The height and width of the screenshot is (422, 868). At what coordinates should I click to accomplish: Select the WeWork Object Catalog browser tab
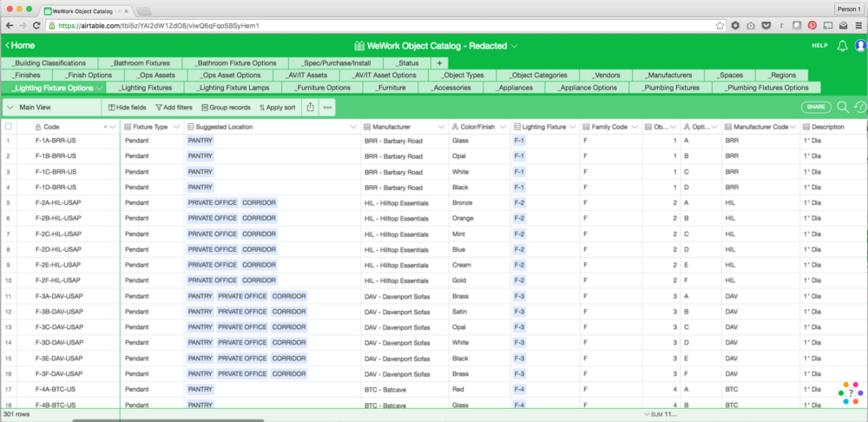[x=87, y=10]
